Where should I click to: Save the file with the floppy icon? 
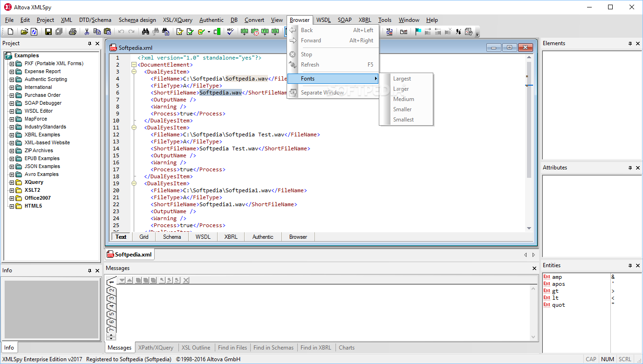click(48, 32)
